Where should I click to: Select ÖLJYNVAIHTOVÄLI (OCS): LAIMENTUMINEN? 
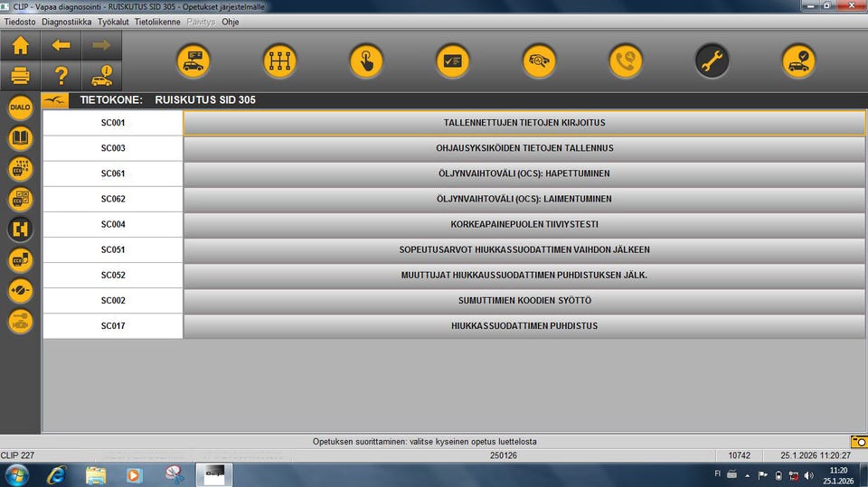[x=524, y=199]
